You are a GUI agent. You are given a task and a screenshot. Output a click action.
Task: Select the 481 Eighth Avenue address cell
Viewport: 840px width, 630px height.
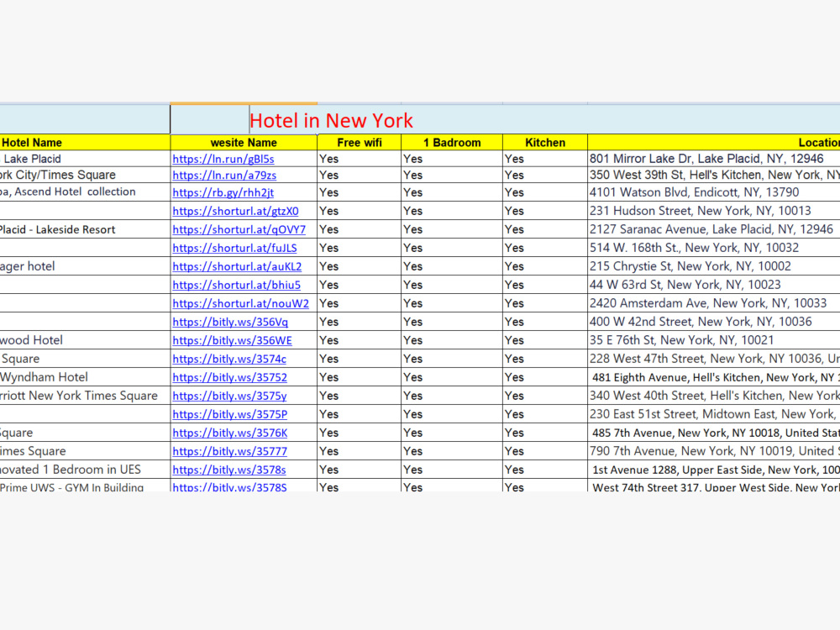(x=713, y=377)
